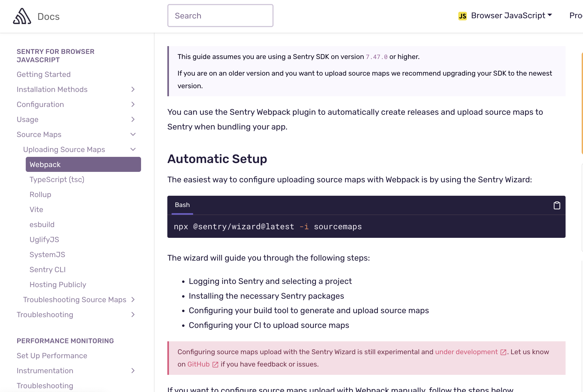Click external link icon next to GitHub
The height and width of the screenshot is (392, 583).
(x=215, y=364)
